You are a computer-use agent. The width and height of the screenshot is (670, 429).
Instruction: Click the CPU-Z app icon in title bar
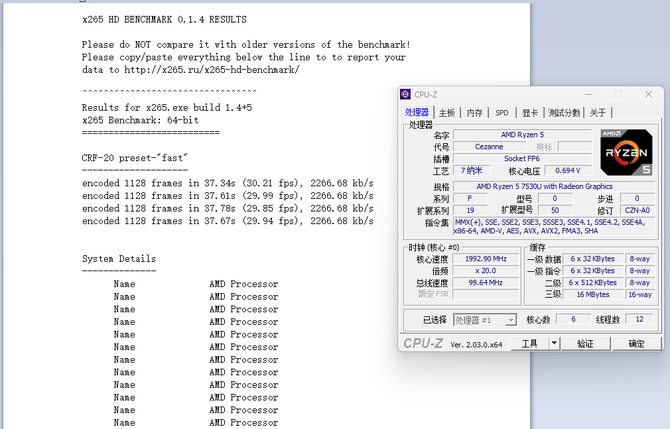406,94
